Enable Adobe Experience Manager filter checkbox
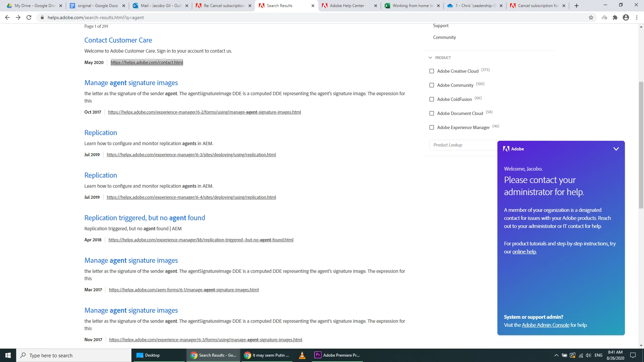The image size is (644, 362). pyautogui.click(x=432, y=127)
